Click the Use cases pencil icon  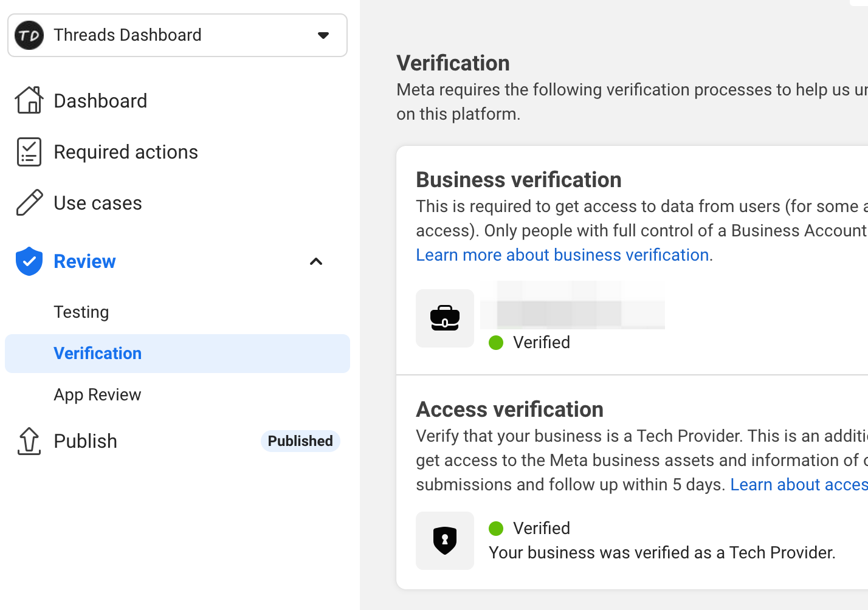29,203
